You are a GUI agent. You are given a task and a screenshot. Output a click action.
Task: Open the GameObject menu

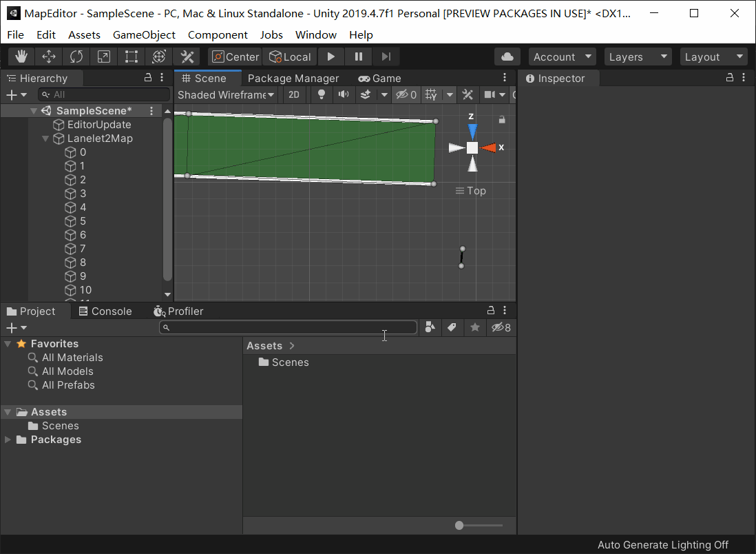pyautogui.click(x=144, y=34)
